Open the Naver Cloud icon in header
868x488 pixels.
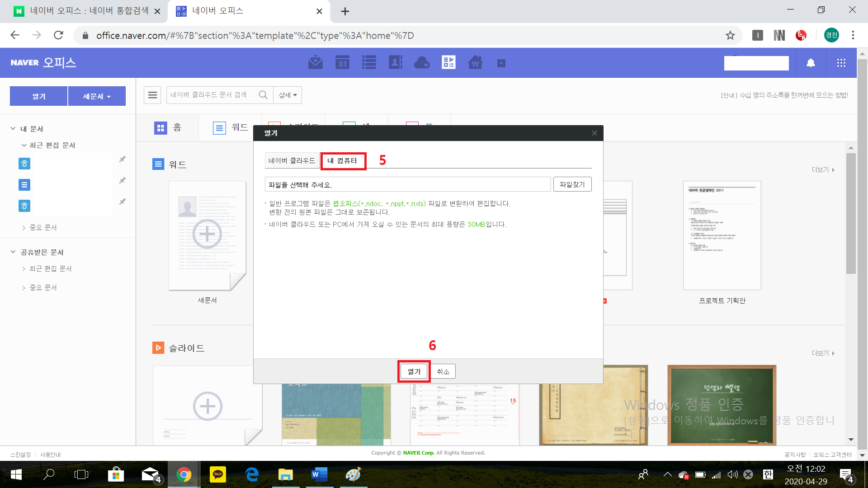tap(422, 62)
